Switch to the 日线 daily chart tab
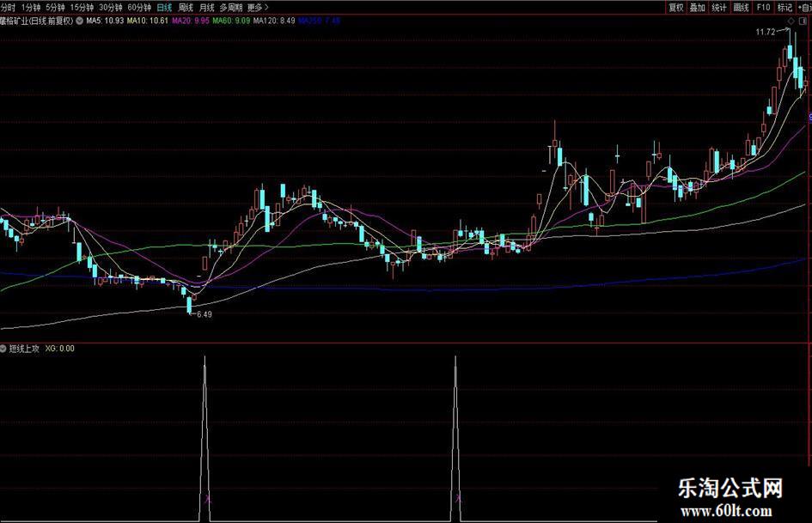Screen dimensions: 812x523 [164, 7]
